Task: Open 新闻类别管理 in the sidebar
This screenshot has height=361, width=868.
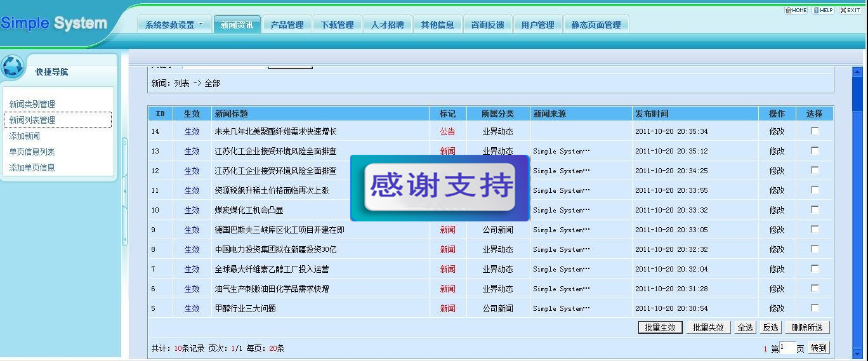Action: coord(32,104)
